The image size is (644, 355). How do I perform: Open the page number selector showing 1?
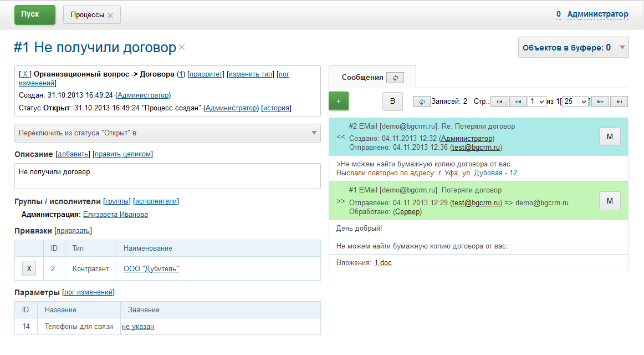pos(537,101)
